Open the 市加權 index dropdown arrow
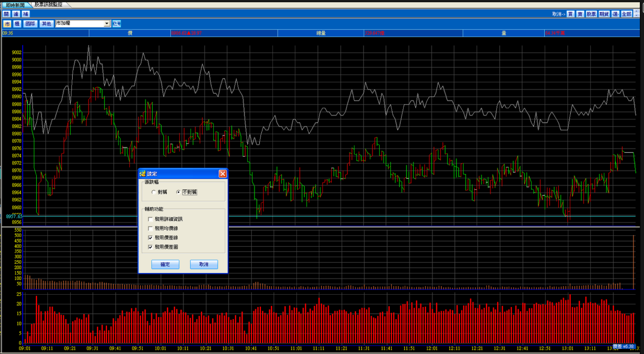The width and height of the screenshot is (644, 354). [107, 24]
